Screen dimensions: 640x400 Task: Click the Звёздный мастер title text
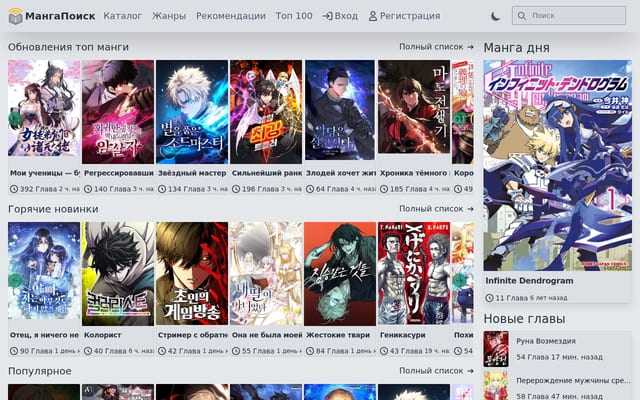pos(192,173)
